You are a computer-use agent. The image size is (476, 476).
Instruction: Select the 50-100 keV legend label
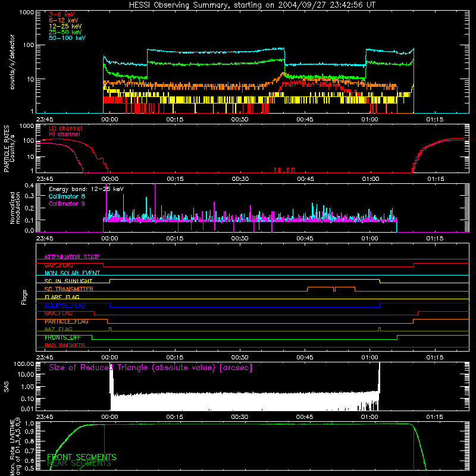(x=67, y=38)
